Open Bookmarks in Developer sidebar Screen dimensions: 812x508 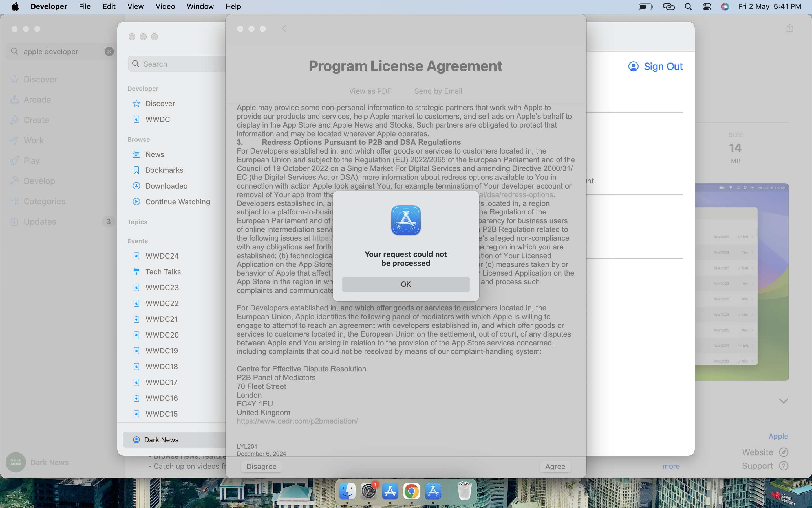[164, 170]
